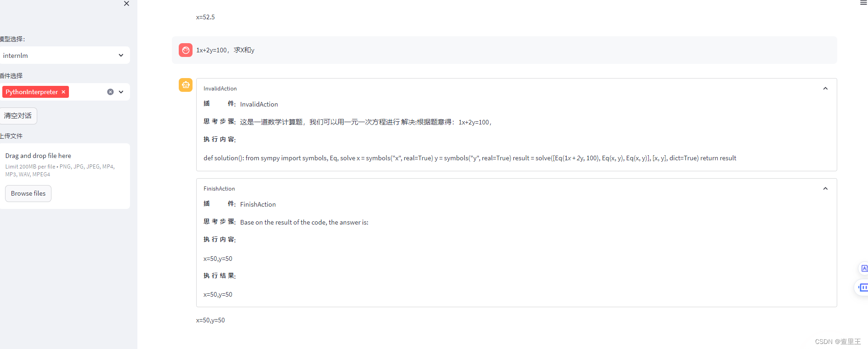Expand the plugin selection dropdown arrow
The height and width of the screenshot is (349, 868).
121,92
